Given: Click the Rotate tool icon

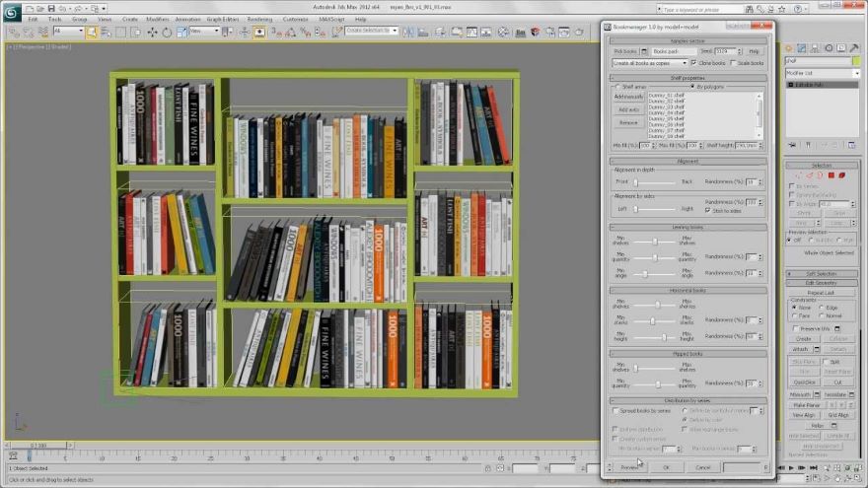Looking at the screenshot, I should coord(165,32).
